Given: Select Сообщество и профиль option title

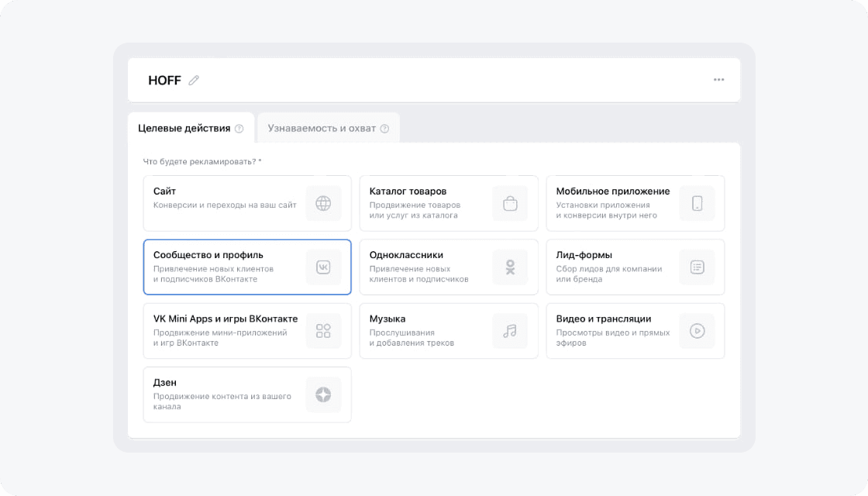Looking at the screenshot, I should pos(208,255).
